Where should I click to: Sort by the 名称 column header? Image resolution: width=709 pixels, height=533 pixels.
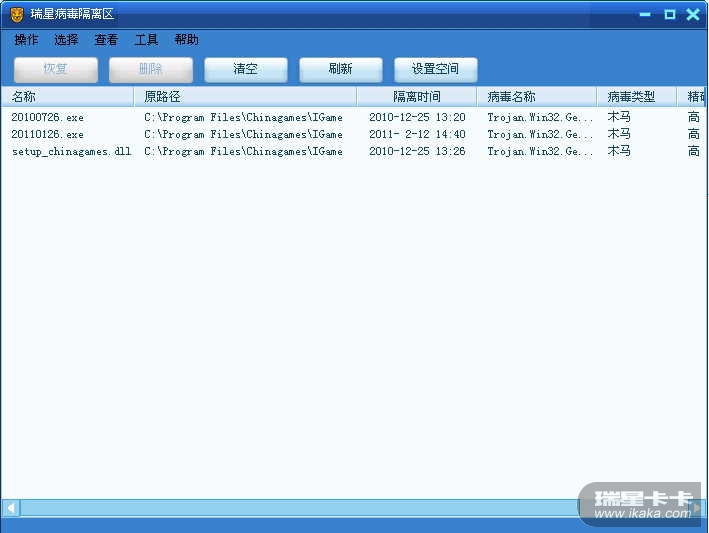(x=68, y=97)
